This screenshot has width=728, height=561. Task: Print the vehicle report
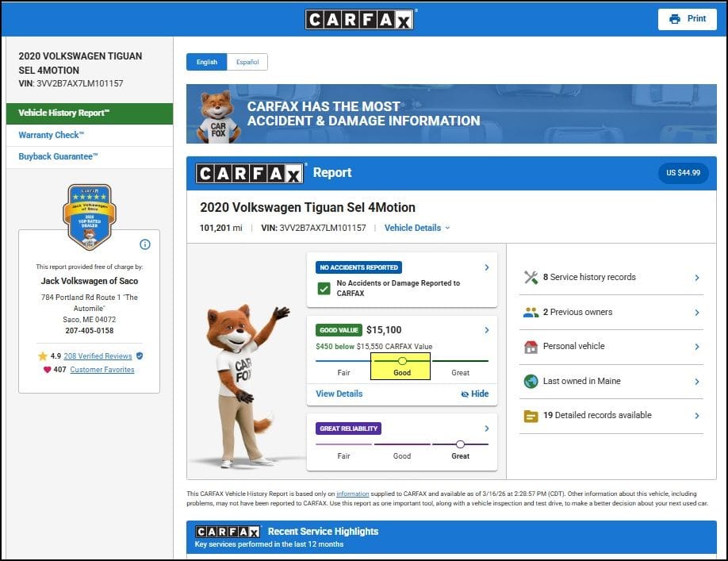pos(687,19)
